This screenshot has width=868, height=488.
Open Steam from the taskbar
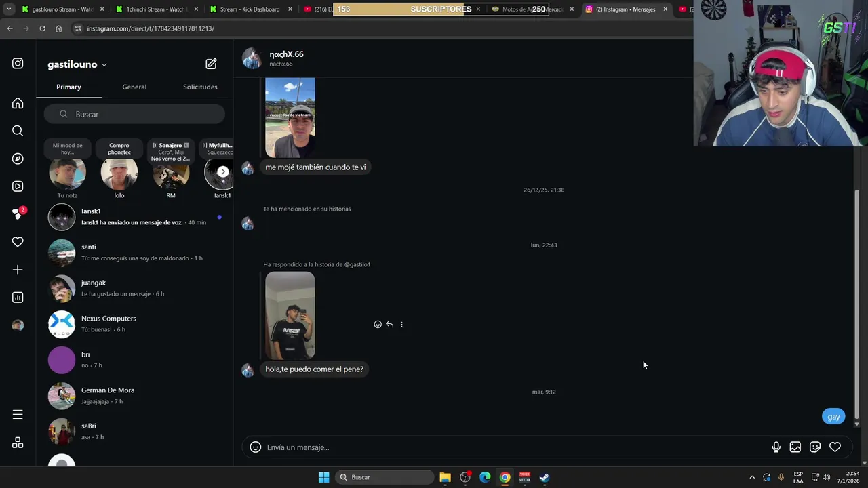[545, 477]
